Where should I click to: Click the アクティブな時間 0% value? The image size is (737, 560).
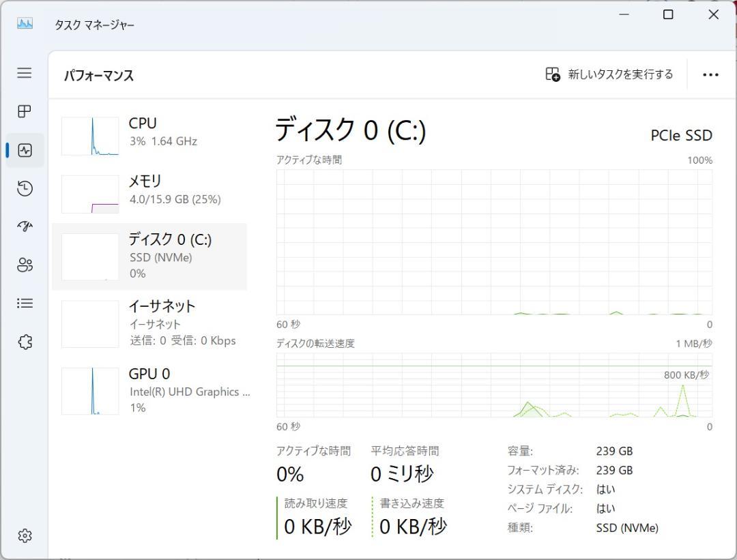pyautogui.click(x=290, y=474)
